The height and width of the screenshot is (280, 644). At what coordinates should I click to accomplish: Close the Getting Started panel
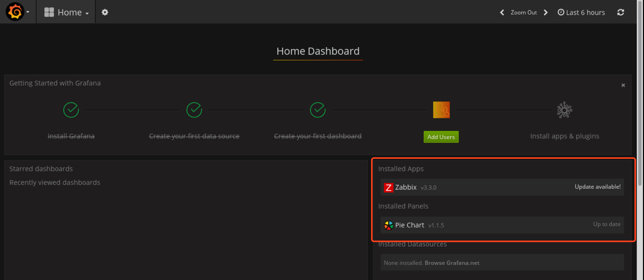(623, 85)
